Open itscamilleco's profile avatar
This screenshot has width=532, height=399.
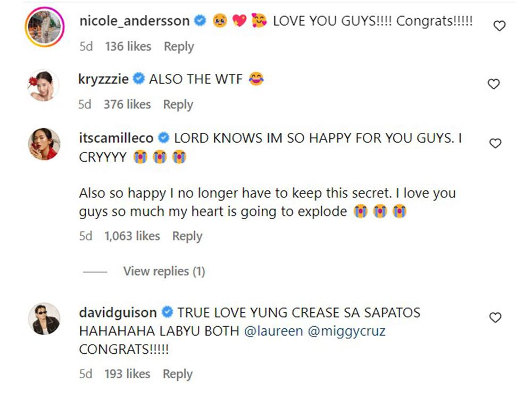coord(44,144)
